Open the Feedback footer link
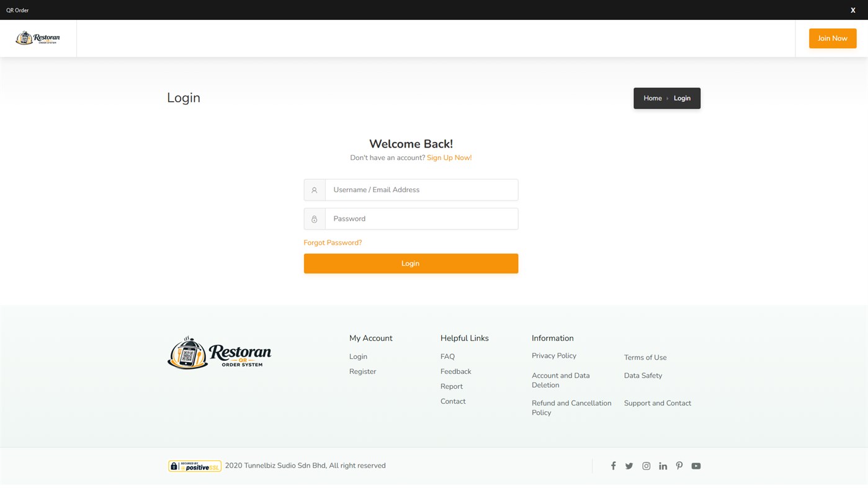 (x=456, y=371)
